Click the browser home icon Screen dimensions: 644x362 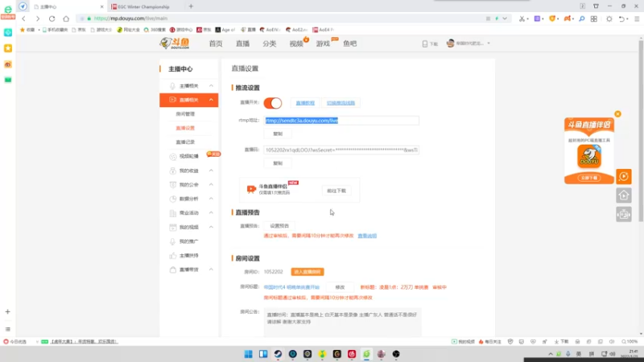point(66,19)
